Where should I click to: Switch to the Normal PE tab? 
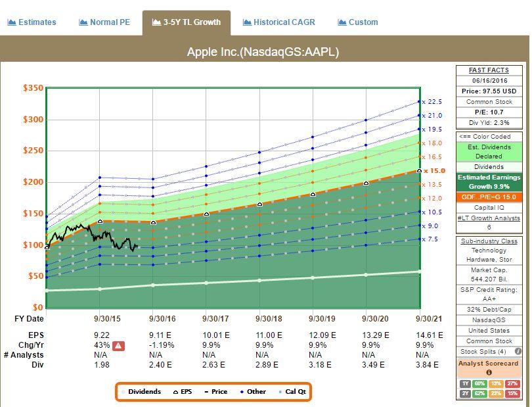[104, 22]
